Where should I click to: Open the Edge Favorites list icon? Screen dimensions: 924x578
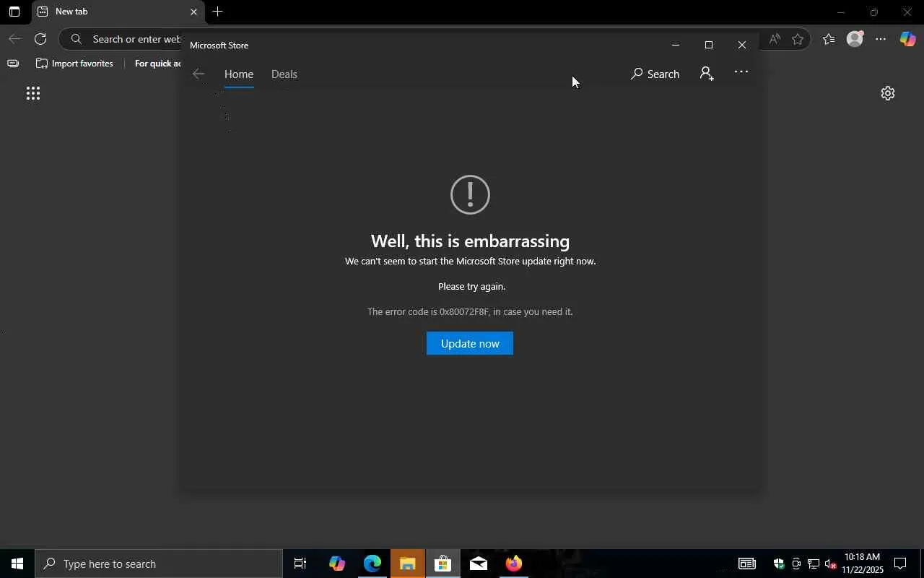coord(829,39)
